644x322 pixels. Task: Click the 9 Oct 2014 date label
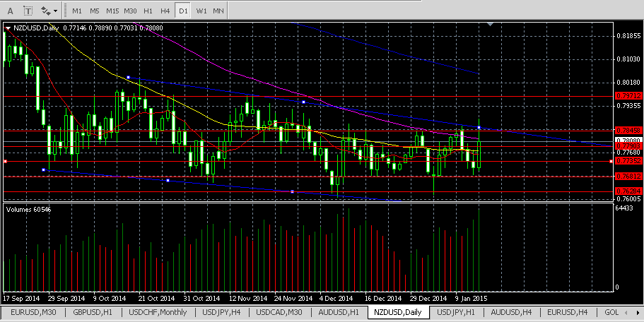pos(110,298)
